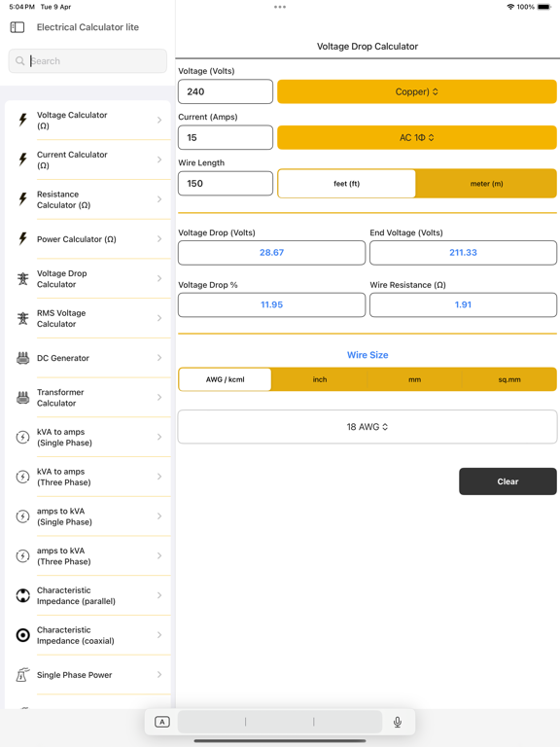The image size is (560, 747).
Task: Click the search magnifier icon
Action: click(20, 61)
